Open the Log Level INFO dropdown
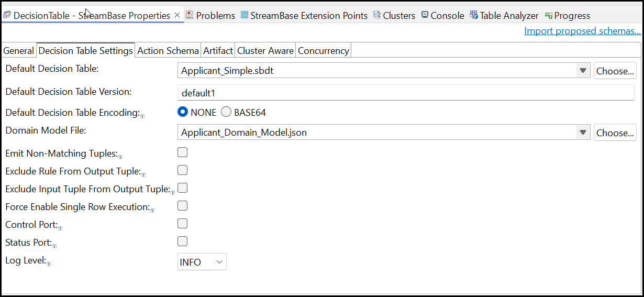Viewport: 644px width, 297px height. click(x=202, y=262)
